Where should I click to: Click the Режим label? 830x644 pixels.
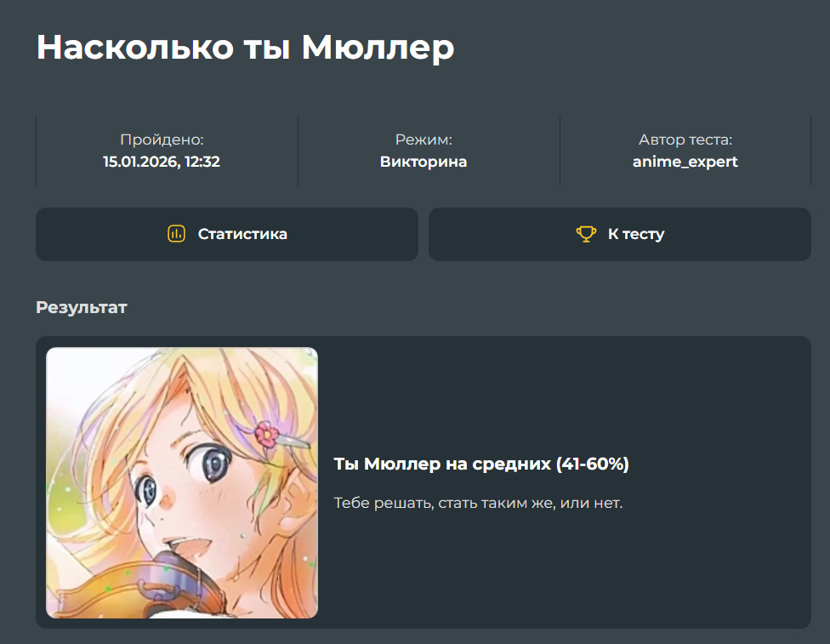(x=424, y=140)
